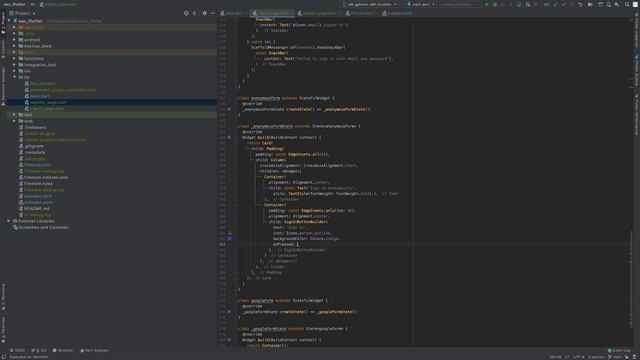Image resolution: width=640 pixels, height=360 pixels.
Task: Open the Structure side tool window
Action: coord(3,297)
